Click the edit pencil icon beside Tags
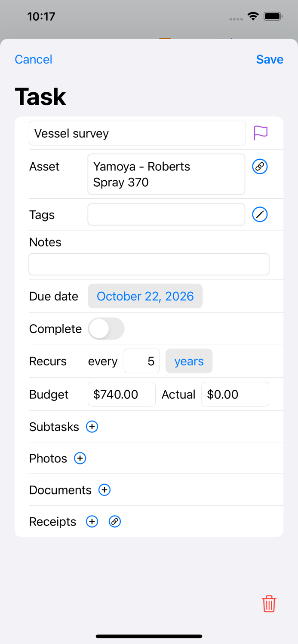The image size is (298, 644). pyautogui.click(x=260, y=215)
